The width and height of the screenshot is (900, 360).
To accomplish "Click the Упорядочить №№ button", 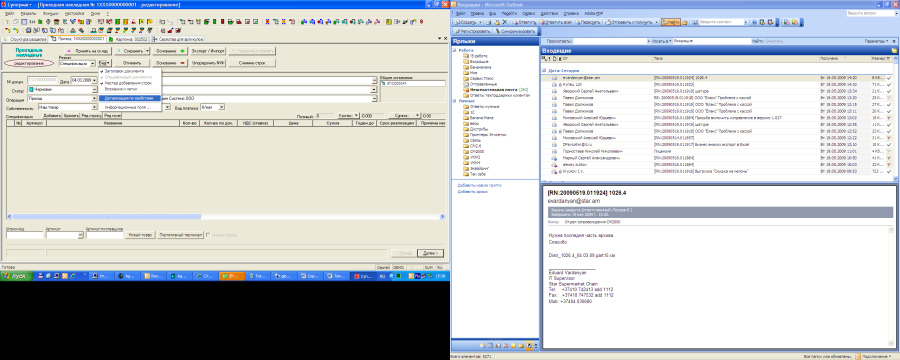I will click(x=208, y=63).
